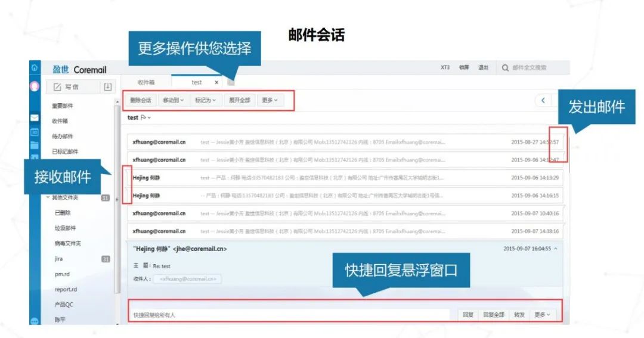Click the 写信 compose button

pos(66,87)
